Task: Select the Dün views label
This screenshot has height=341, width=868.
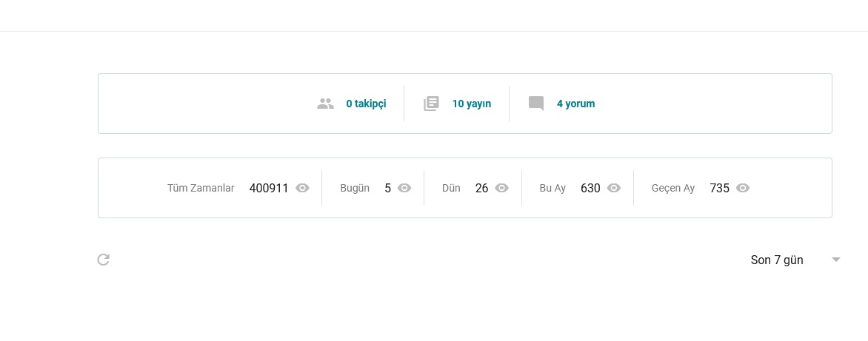Action: point(451,188)
